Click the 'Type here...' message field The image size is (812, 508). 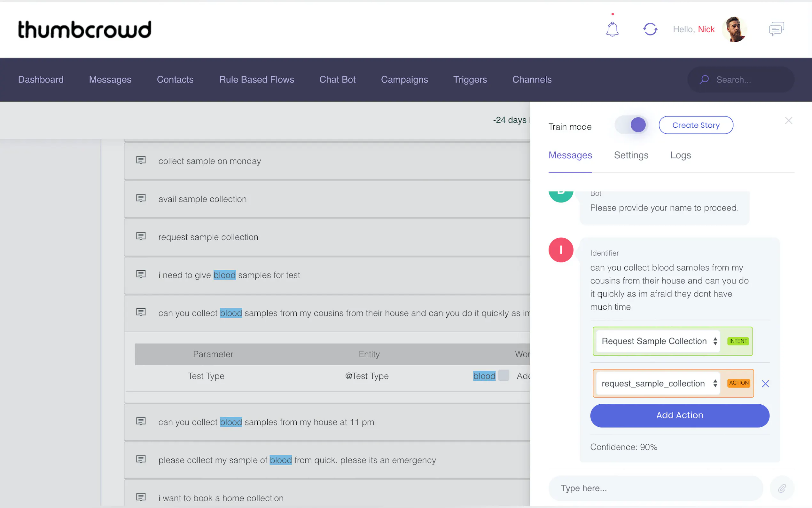pyautogui.click(x=655, y=488)
